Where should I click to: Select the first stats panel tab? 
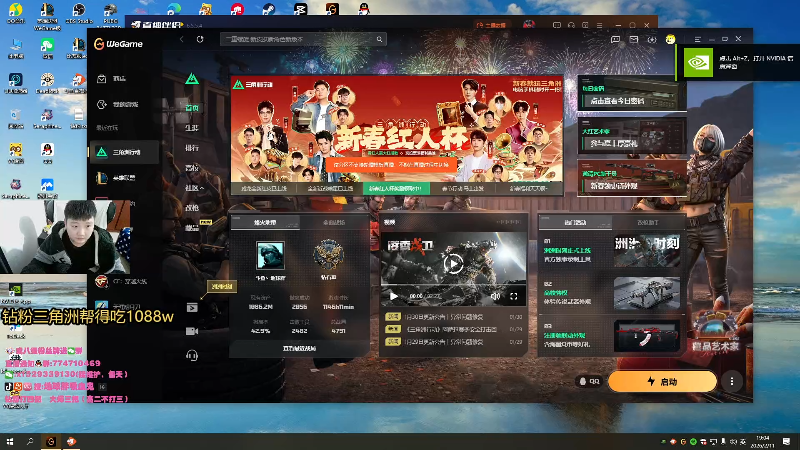tap(265, 222)
